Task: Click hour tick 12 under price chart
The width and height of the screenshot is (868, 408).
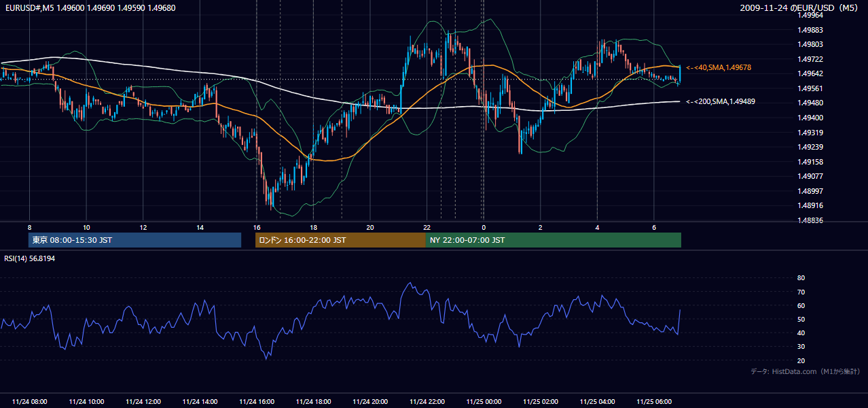Action: coord(143,227)
